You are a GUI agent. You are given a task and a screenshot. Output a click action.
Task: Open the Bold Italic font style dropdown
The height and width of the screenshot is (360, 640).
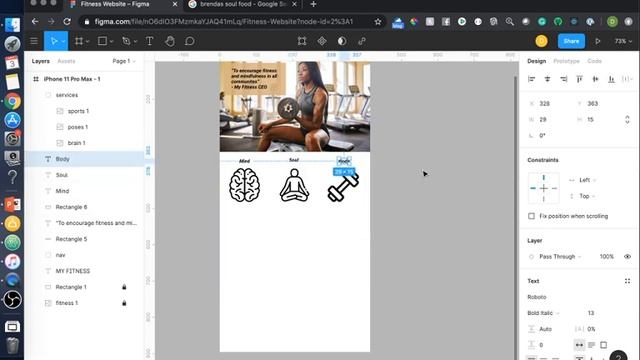543,313
